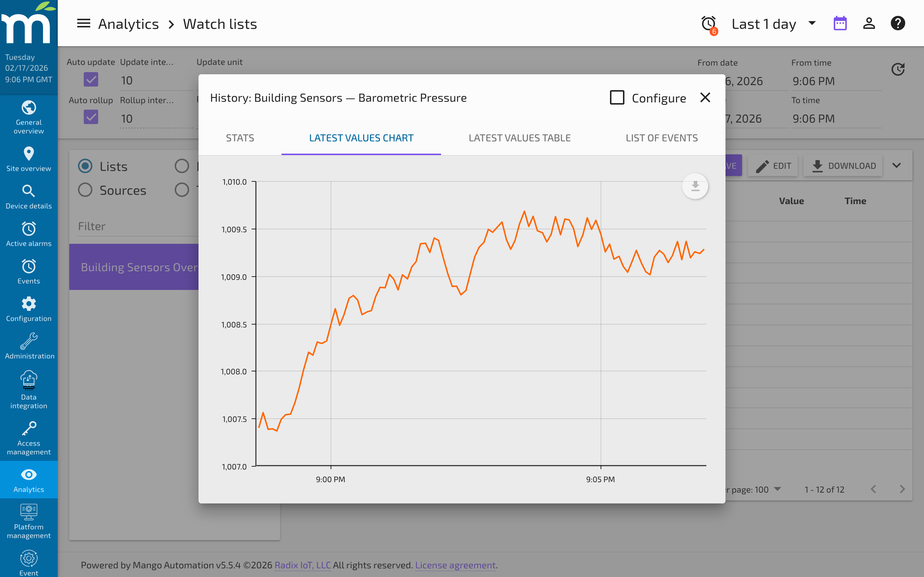
Task: Click the EDIT button
Action: [772, 165]
